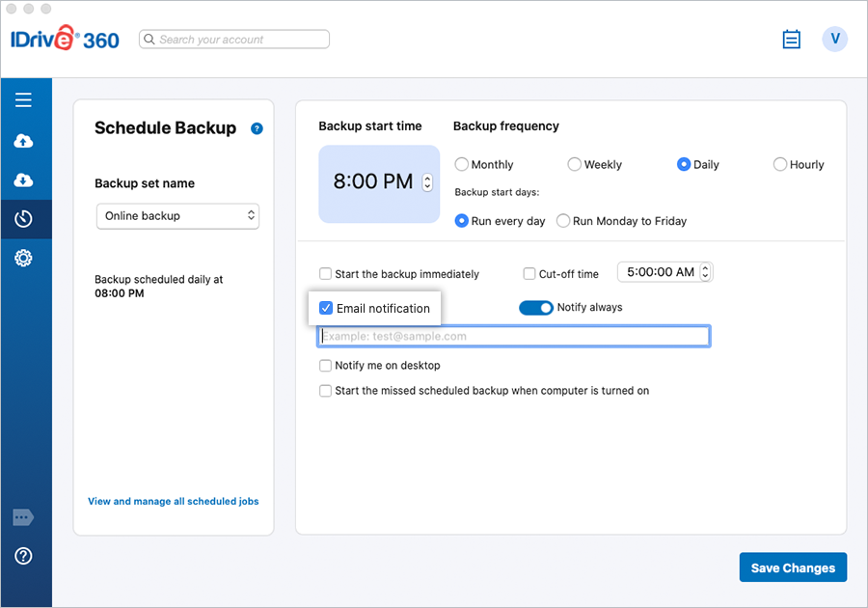This screenshot has width=868, height=608.
Task: Open the settings gear icon
Action: [23, 258]
